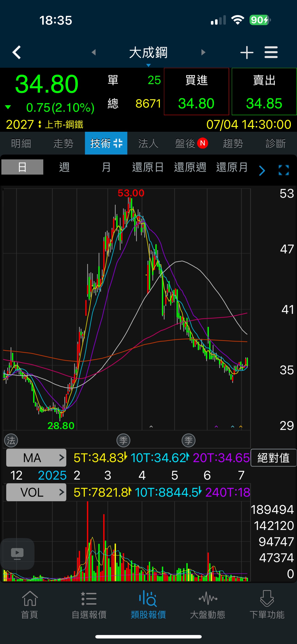Tap the timestamp 07/04 14:30:00
Image resolution: width=297 pixels, height=644 pixels.
(249, 124)
